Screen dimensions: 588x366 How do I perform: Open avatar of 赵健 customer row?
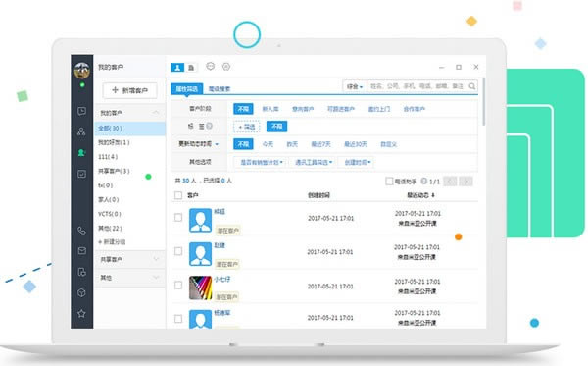point(200,254)
